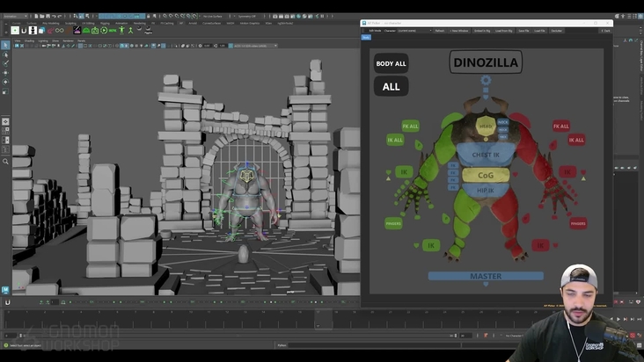Screen dimensions: 644x362
Task: Click the green IKFK shelf icon
Action: (113, 31)
